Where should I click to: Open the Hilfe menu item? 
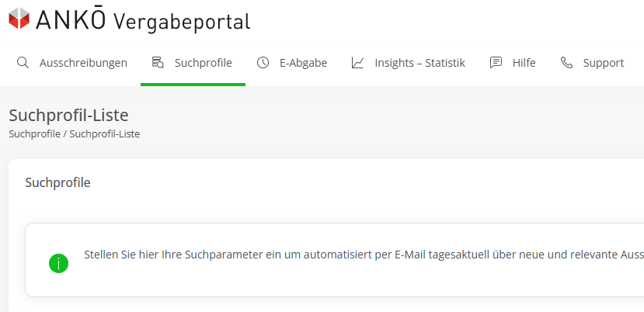[524, 63]
